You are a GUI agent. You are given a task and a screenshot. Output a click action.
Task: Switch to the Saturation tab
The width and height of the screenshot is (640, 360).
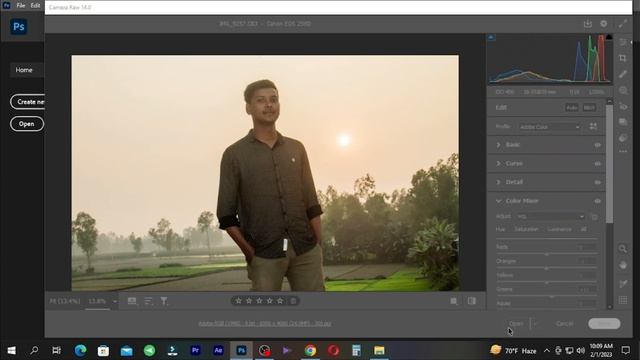pyautogui.click(x=526, y=229)
